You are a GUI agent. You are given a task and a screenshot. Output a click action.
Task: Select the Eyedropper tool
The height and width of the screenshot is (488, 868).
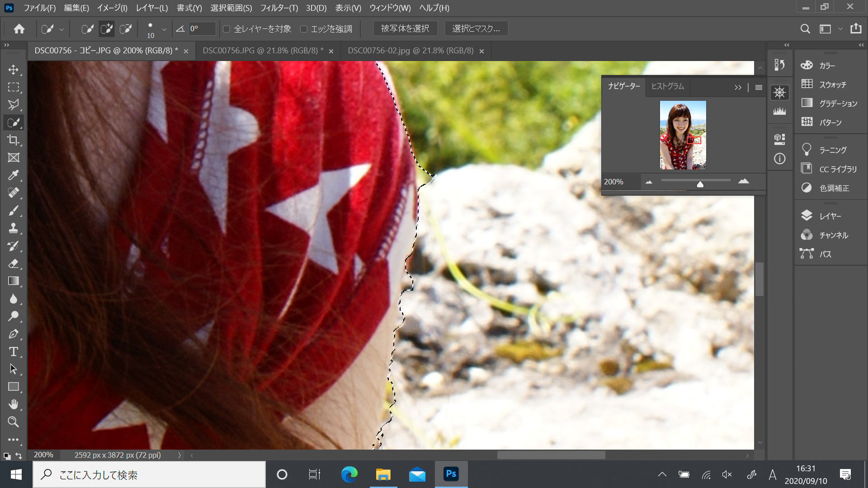tap(14, 175)
